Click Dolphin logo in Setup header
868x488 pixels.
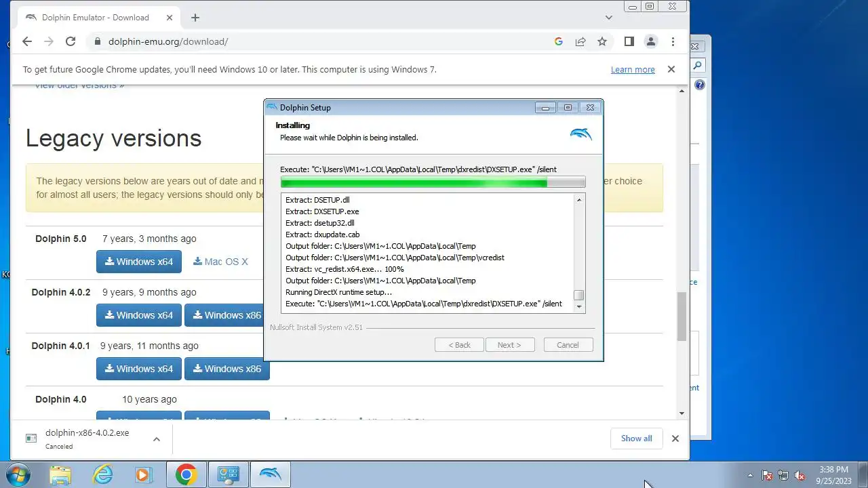(x=581, y=133)
